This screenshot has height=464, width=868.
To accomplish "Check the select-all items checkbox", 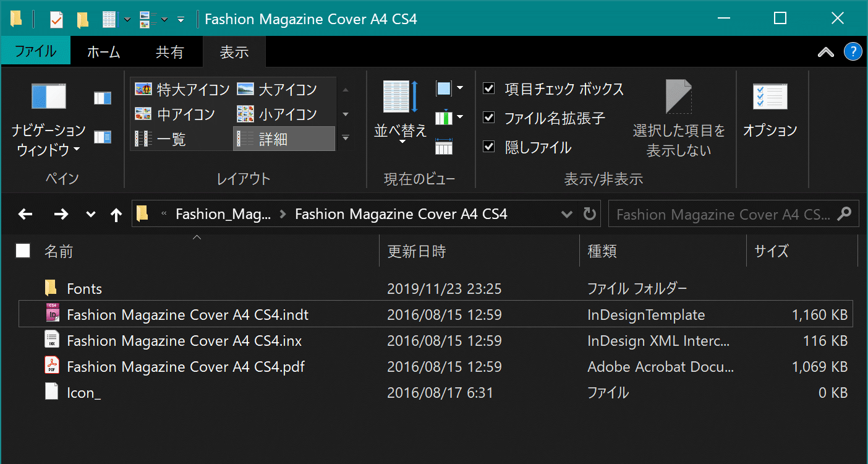I will pyautogui.click(x=23, y=251).
